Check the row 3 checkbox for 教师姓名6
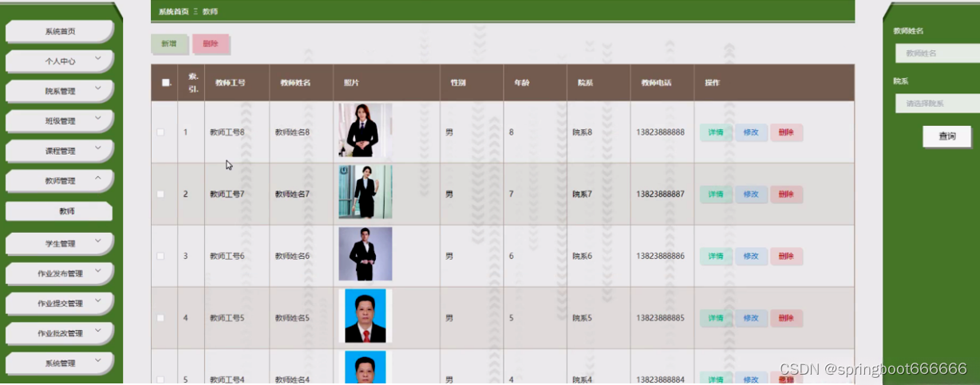Viewport: 980px width, 385px height. (160, 256)
